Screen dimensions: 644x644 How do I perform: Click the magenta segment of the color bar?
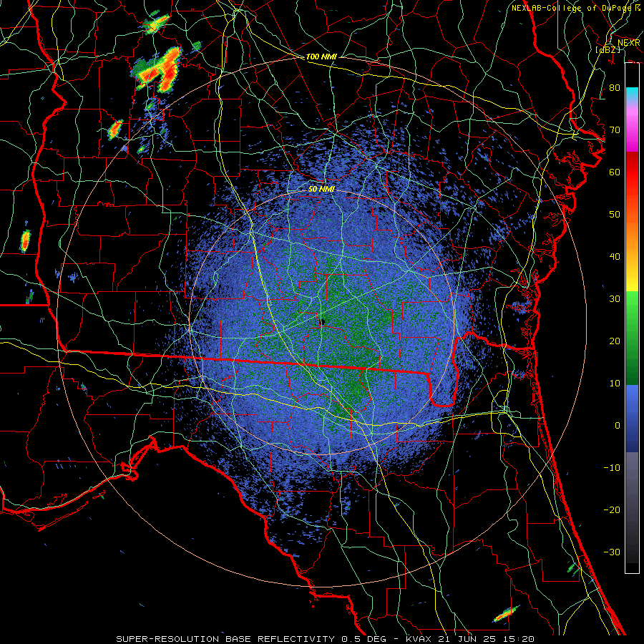pos(632,132)
